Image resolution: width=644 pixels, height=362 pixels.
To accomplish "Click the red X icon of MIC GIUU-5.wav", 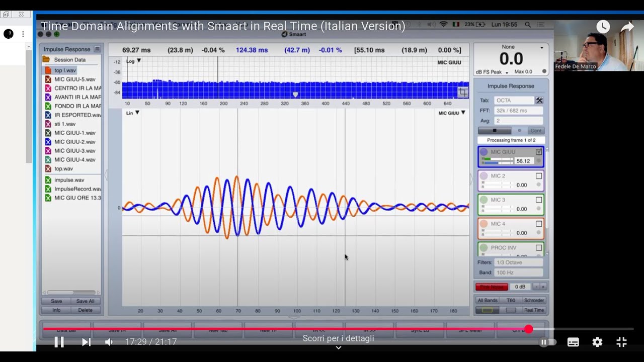I will pos(48,79).
